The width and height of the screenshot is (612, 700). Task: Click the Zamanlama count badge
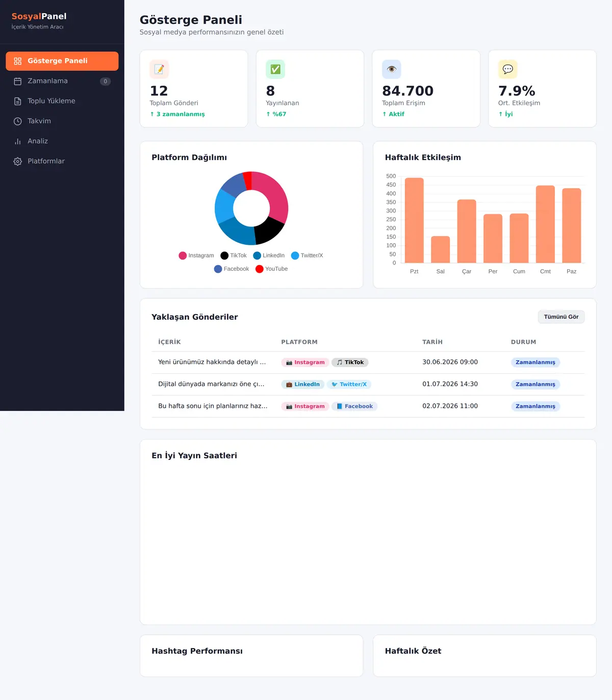pos(106,81)
